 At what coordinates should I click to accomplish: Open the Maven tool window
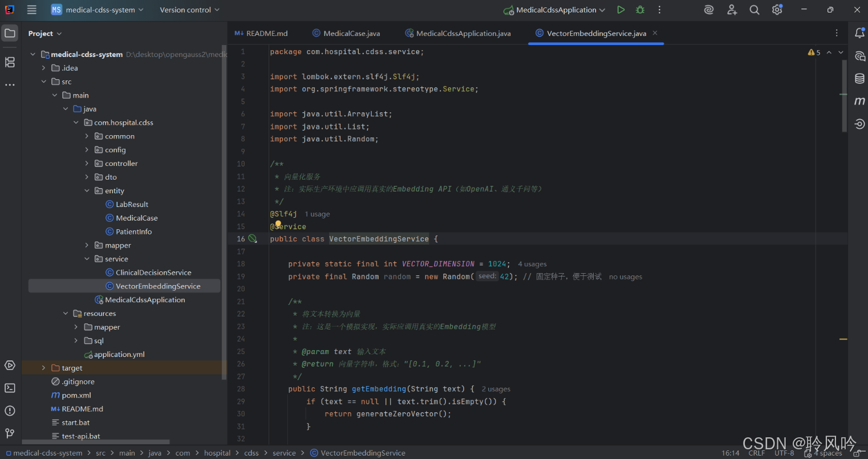[x=859, y=101]
